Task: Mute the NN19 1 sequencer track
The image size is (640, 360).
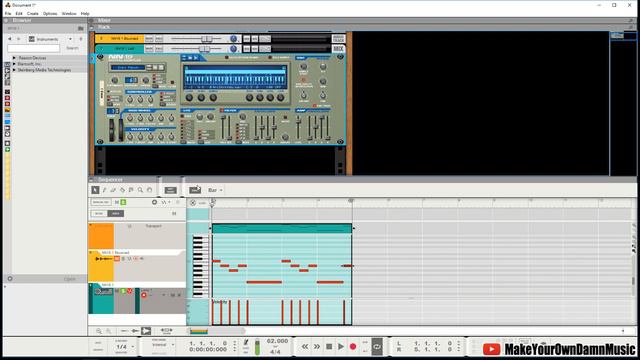Action: click(x=117, y=291)
